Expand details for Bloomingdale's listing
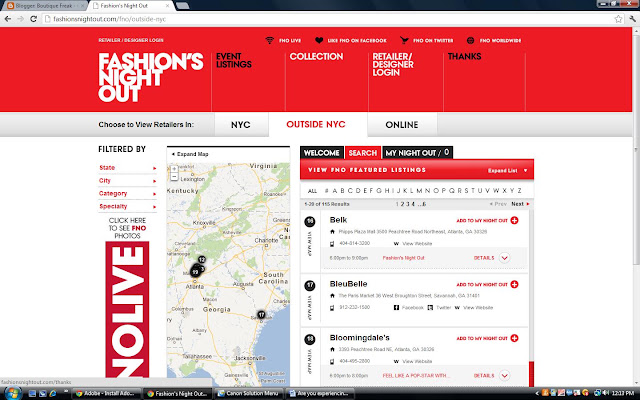The height and width of the screenshot is (400, 640). (504, 376)
